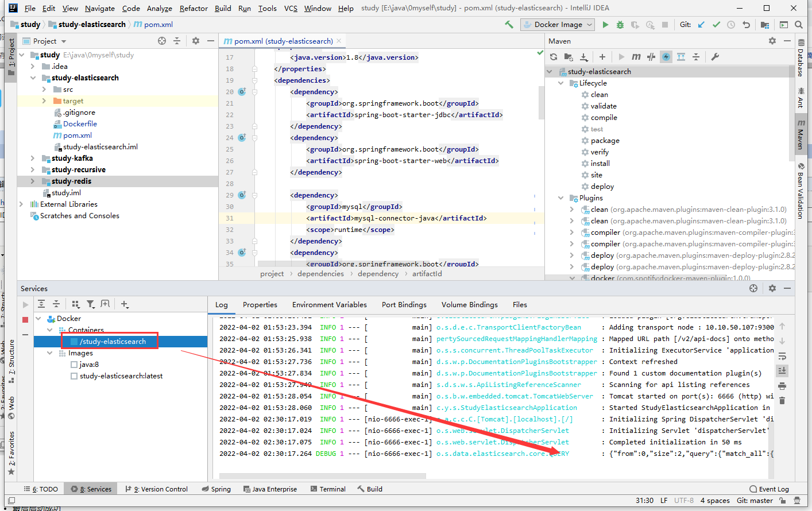The width and height of the screenshot is (812, 511).
Task: Expand the target folder
Action: tap(44, 101)
